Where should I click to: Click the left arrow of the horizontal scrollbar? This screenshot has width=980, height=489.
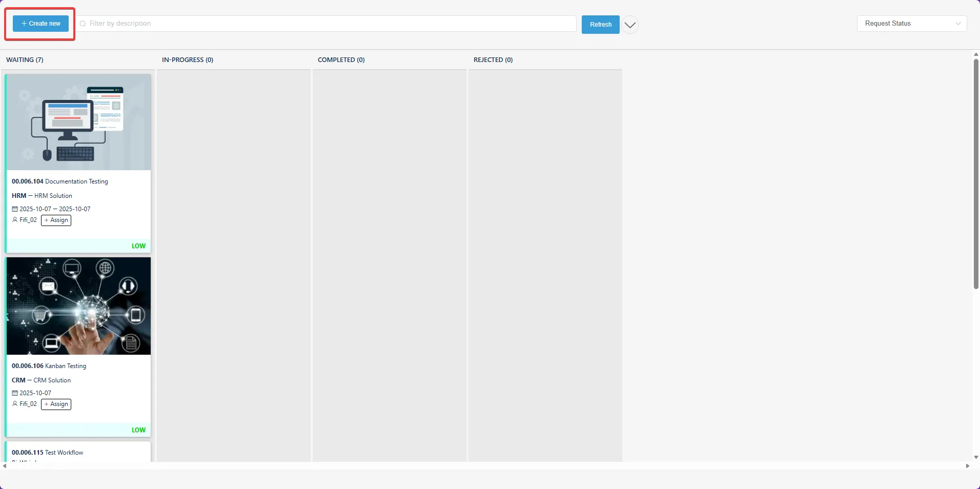pos(4,466)
